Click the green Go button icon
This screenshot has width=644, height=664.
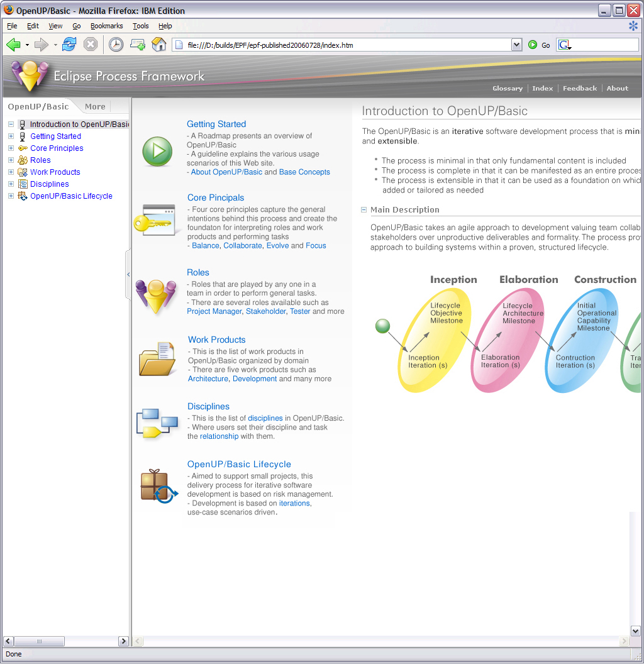click(x=533, y=45)
